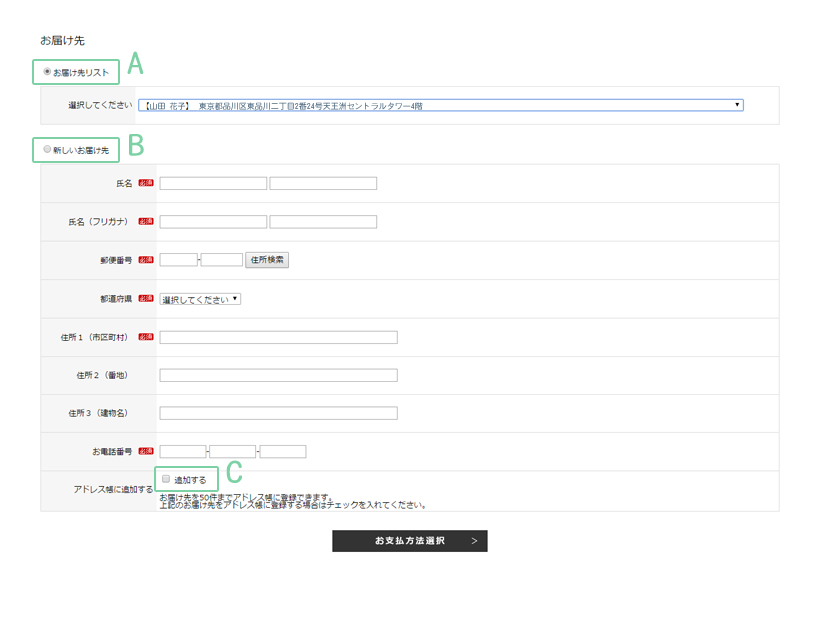Focus the last お電話番号 box
Screen dimensions: 820x625
click(283, 452)
